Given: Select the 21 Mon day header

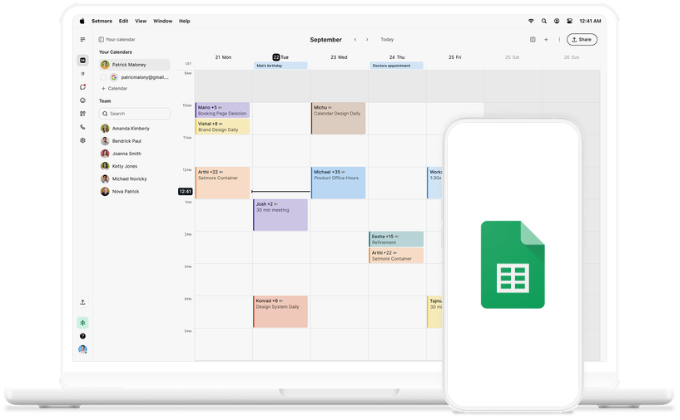Looking at the screenshot, I should tap(223, 57).
